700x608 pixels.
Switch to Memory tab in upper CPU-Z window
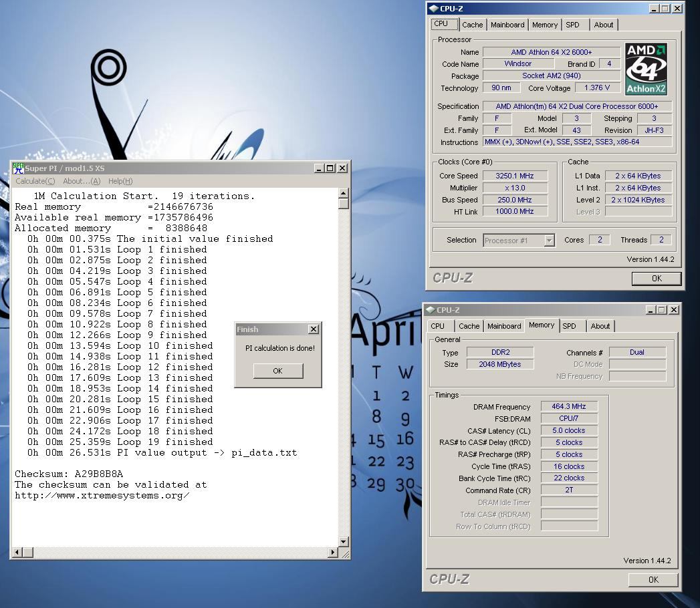coord(545,25)
